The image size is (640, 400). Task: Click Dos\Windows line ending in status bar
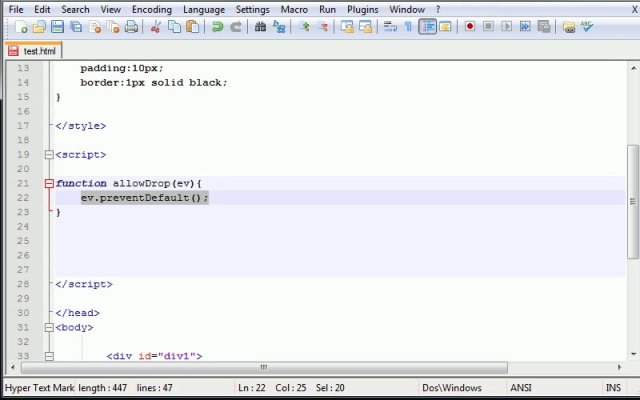451,388
